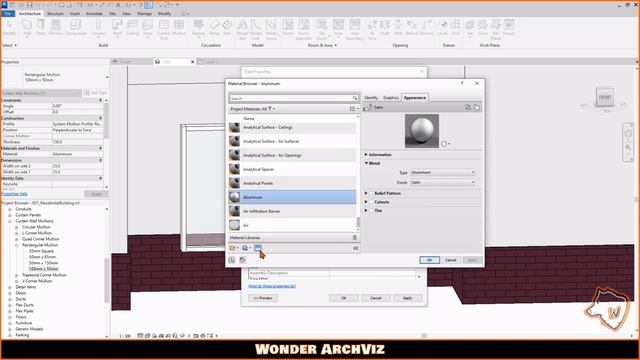Image resolution: width=640 pixels, height=360 pixels.
Task: Select the Room tool in the ribbon
Action: pos(288,28)
